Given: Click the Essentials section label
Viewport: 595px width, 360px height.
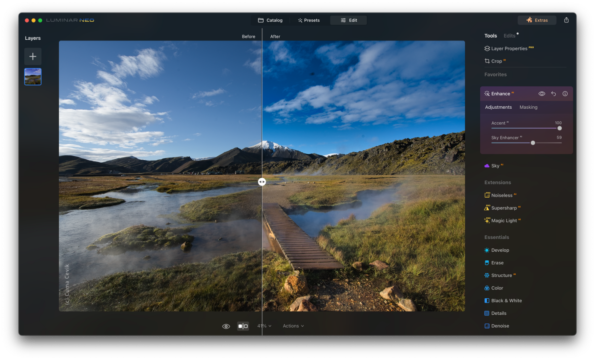Looking at the screenshot, I should point(496,237).
